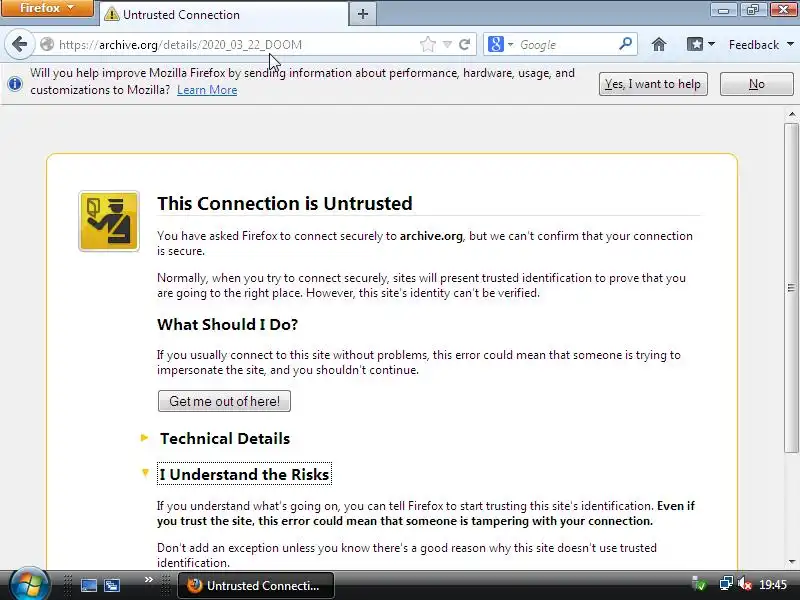Bookmark this page with the star

point(428,44)
